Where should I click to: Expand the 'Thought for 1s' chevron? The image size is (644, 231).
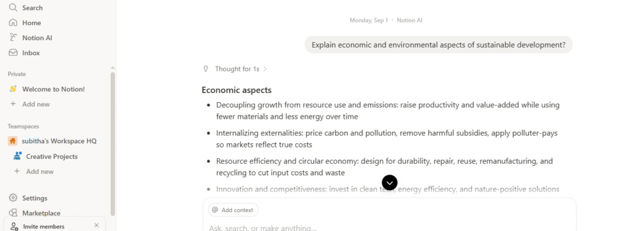tap(265, 69)
